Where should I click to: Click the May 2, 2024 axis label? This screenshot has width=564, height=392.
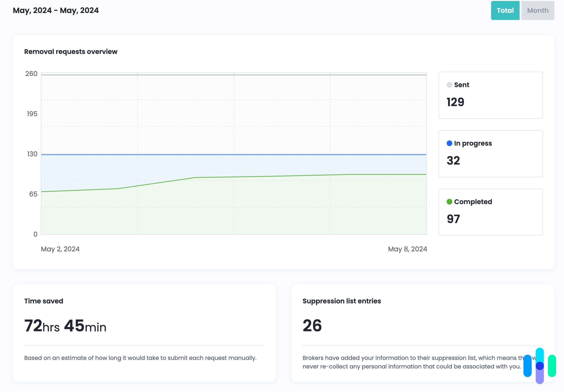pos(60,249)
